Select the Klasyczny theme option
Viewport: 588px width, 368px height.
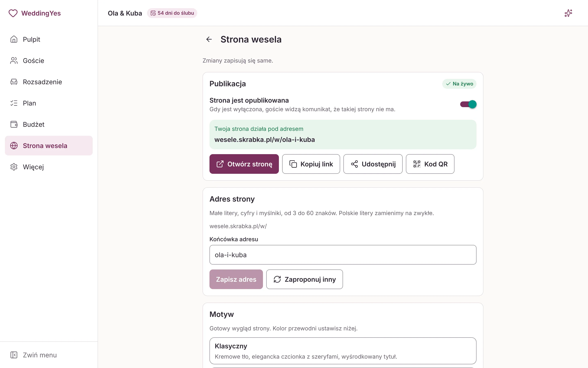[343, 351]
